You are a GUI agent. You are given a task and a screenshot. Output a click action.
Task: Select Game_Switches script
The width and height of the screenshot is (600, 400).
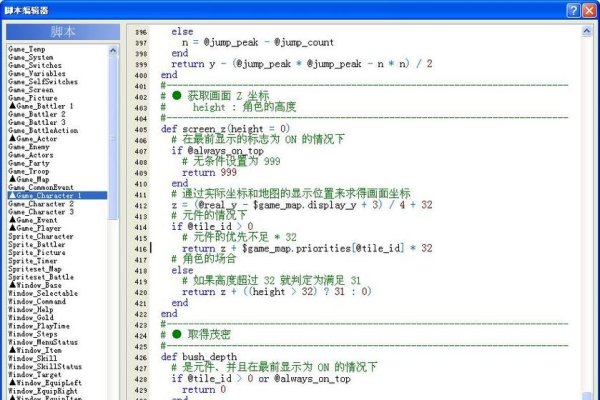(x=35, y=65)
